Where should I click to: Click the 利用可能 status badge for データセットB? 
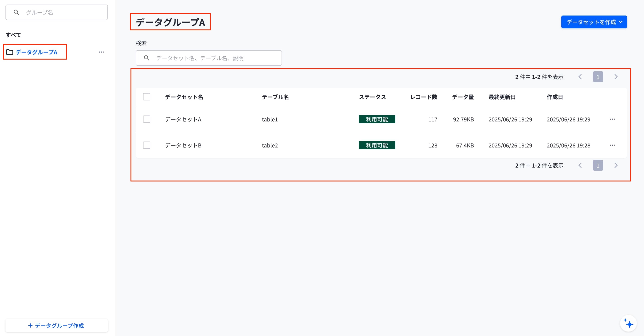pyautogui.click(x=377, y=145)
